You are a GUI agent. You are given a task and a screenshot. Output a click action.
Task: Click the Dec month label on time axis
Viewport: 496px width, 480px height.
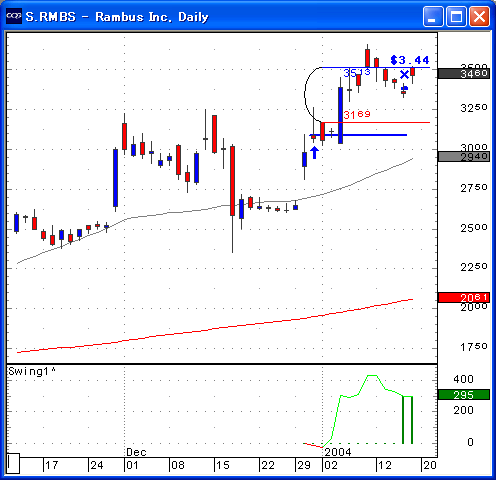(x=136, y=452)
